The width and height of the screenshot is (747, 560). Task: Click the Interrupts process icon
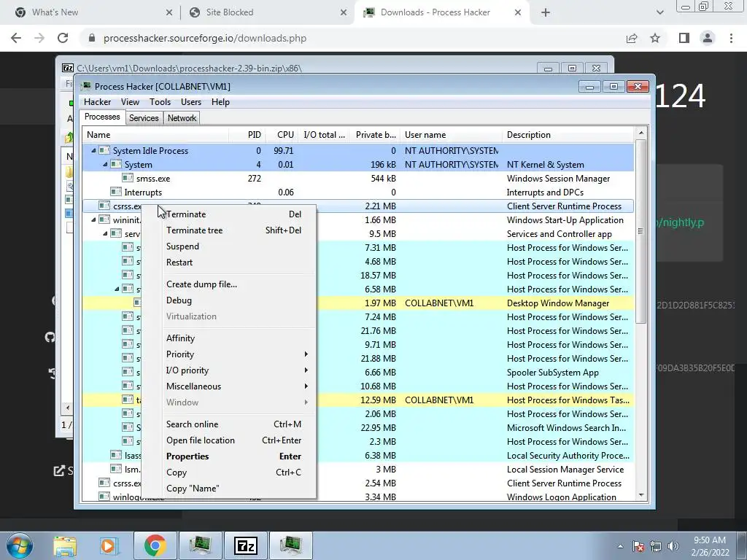click(116, 192)
